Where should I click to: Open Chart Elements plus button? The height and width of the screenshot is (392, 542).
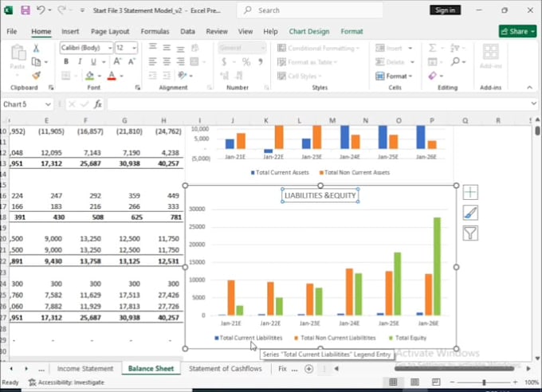470,192
